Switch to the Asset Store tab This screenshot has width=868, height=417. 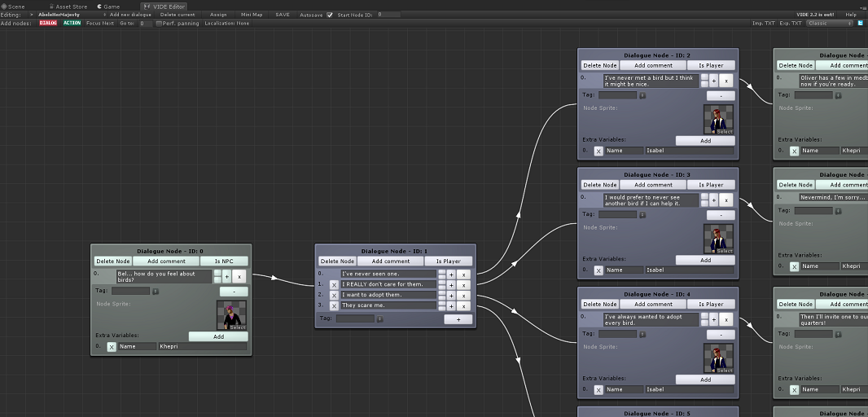(x=69, y=6)
